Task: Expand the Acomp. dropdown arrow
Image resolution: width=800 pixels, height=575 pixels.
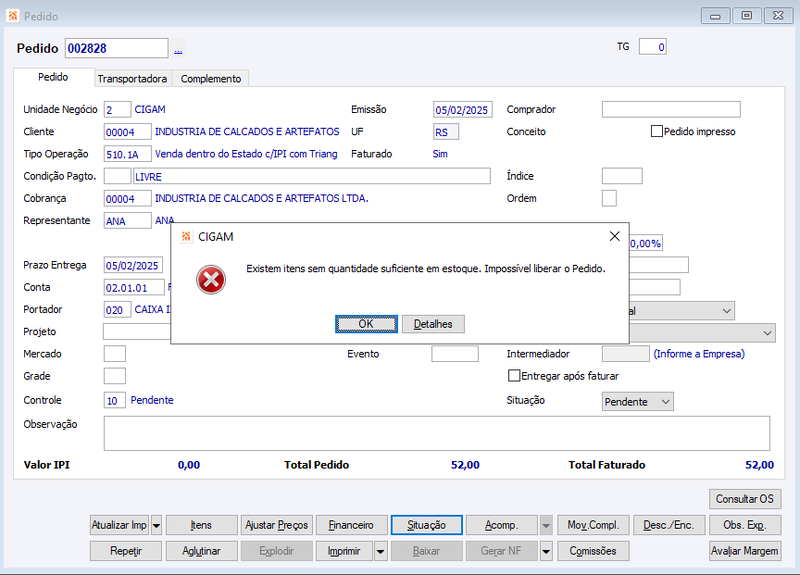Action: (546, 525)
